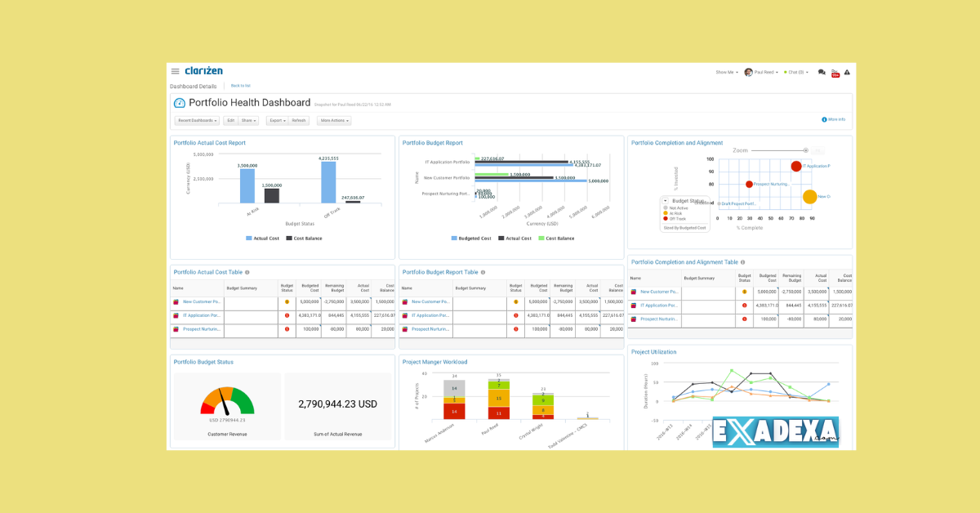980x513 pixels.
Task: Open the discussions speech bubble icon
Action: pos(822,73)
